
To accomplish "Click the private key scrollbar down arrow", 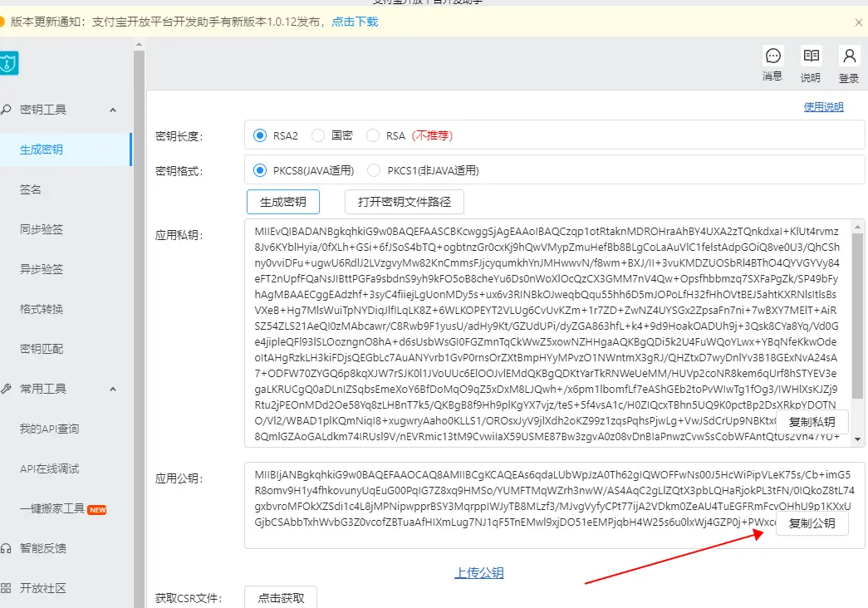I will click(x=857, y=439).
